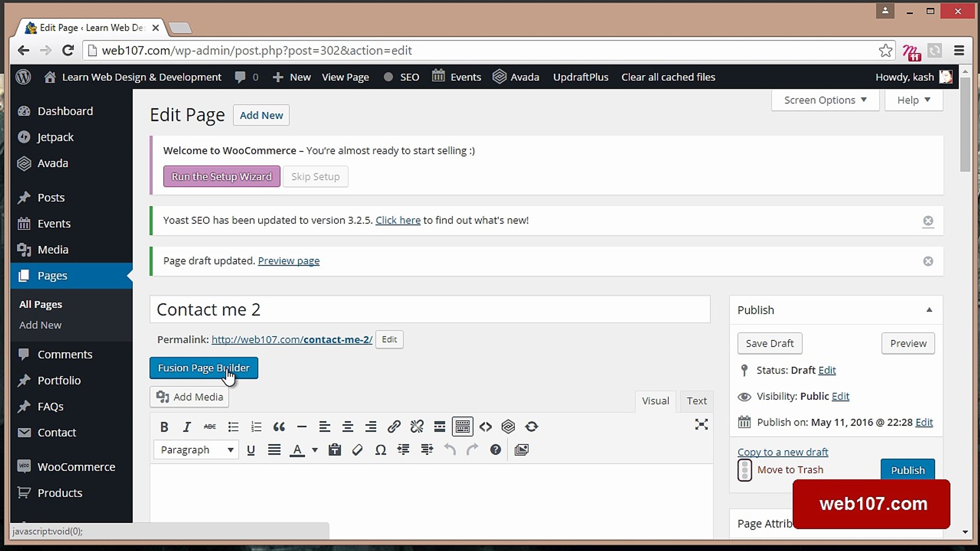Open the text color dropdown
Screen dimensions: 980x551
[x=314, y=449]
